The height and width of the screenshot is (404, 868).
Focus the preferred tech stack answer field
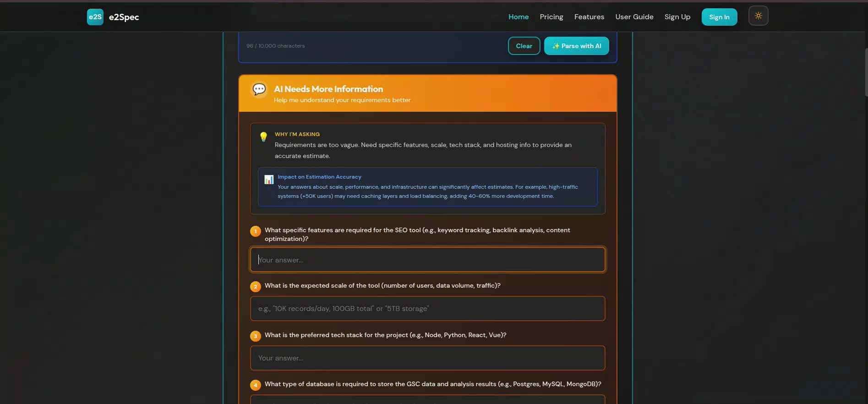[x=428, y=358]
